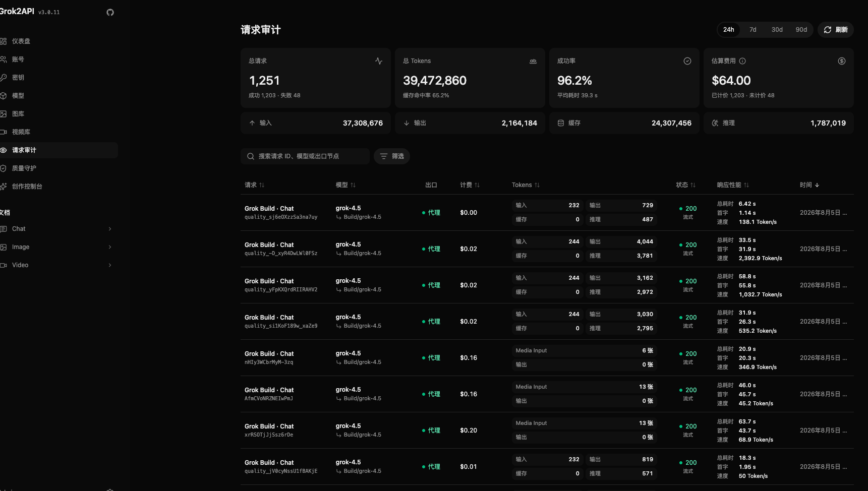Click the up-arrow icon beside 输入
The width and height of the screenshot is (868, 491).
252,123
